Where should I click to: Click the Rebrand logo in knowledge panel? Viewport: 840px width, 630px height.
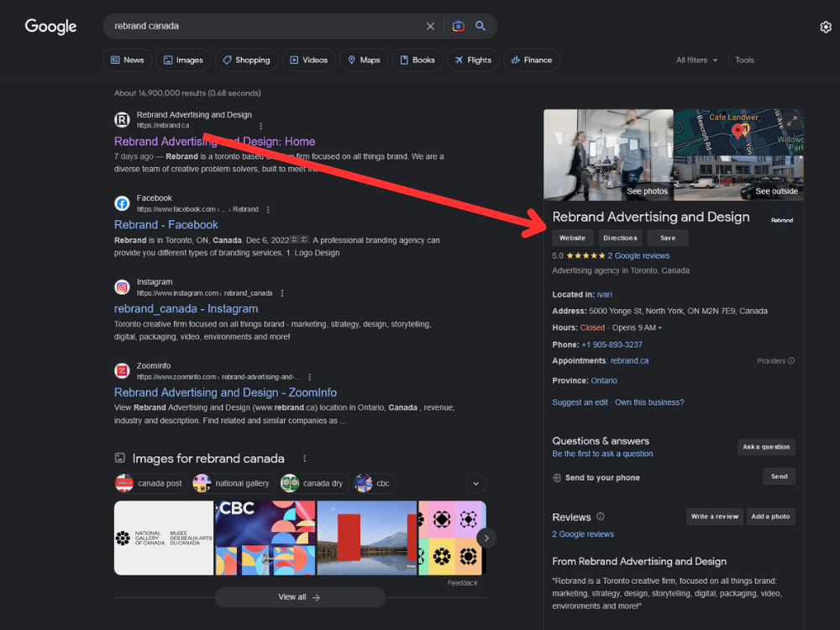[x=782, y=220]
